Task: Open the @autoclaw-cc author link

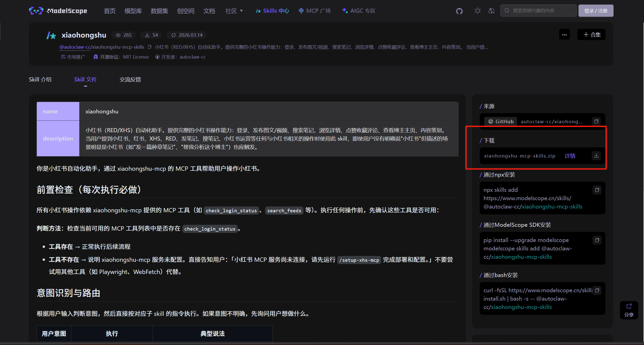Action: point(75,47)
